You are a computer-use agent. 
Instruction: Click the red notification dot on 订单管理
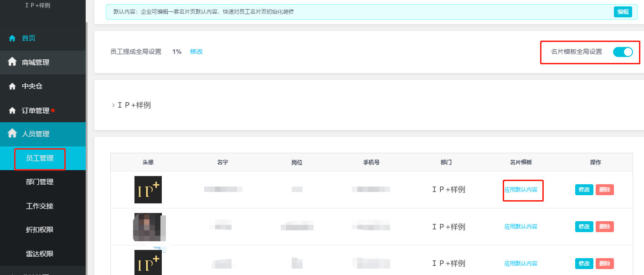click(x=53, y=110)
